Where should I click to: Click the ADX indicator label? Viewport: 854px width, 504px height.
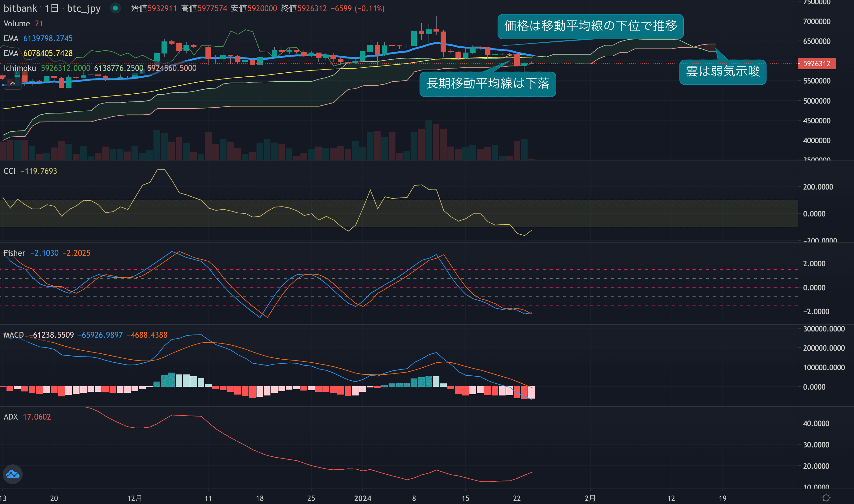[11, 417]
